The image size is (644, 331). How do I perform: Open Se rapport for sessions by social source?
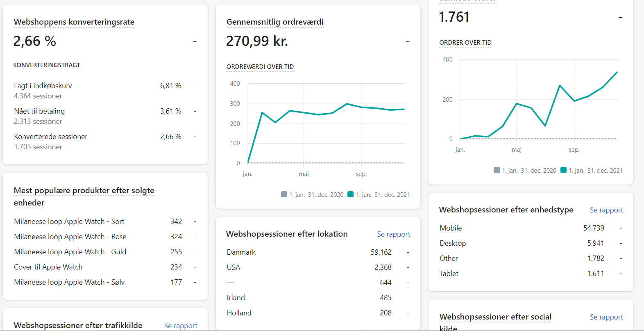[606, 317]
